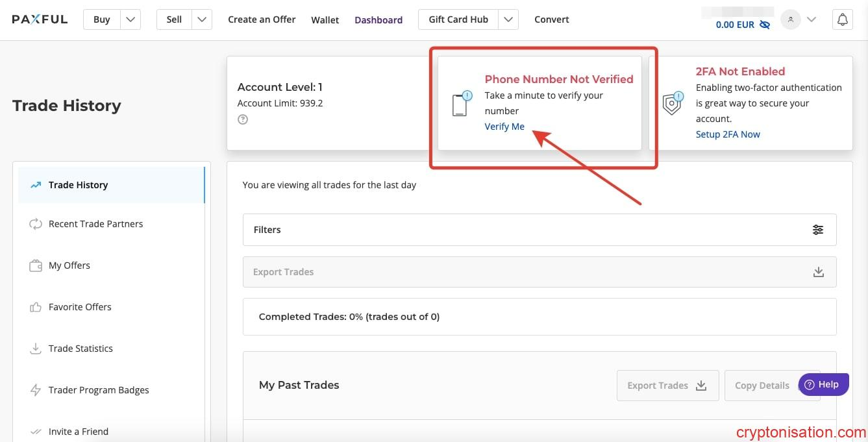Click the Verify Me link
Image resolution: width=868 pixels, height=442 pixels.
(504, 127)
